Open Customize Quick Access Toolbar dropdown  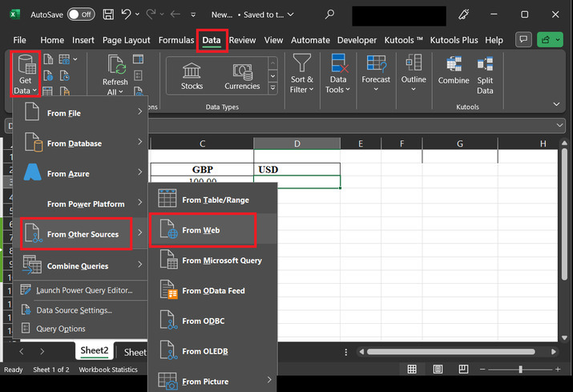pos(193,15)
